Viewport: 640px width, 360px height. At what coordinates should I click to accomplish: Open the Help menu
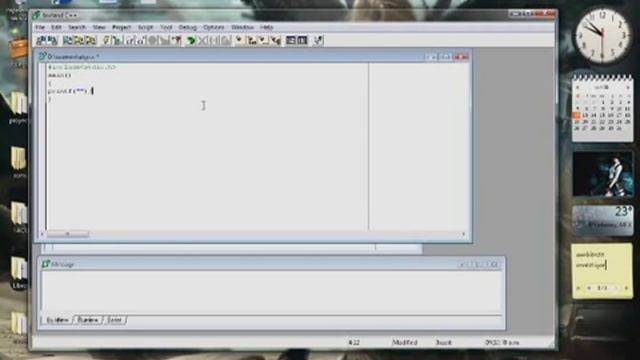(267, 27)
